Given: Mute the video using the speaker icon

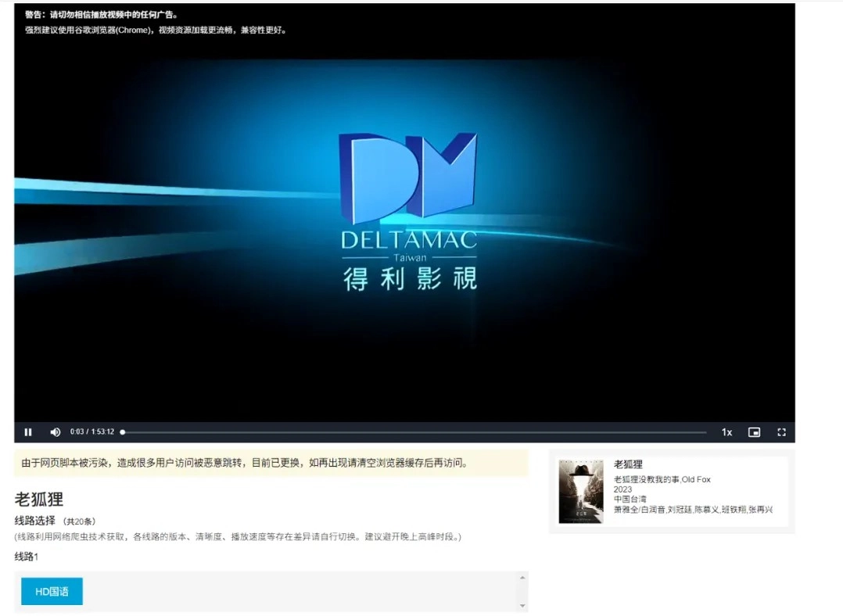Looking at the screenshot, I should [55, 432].
